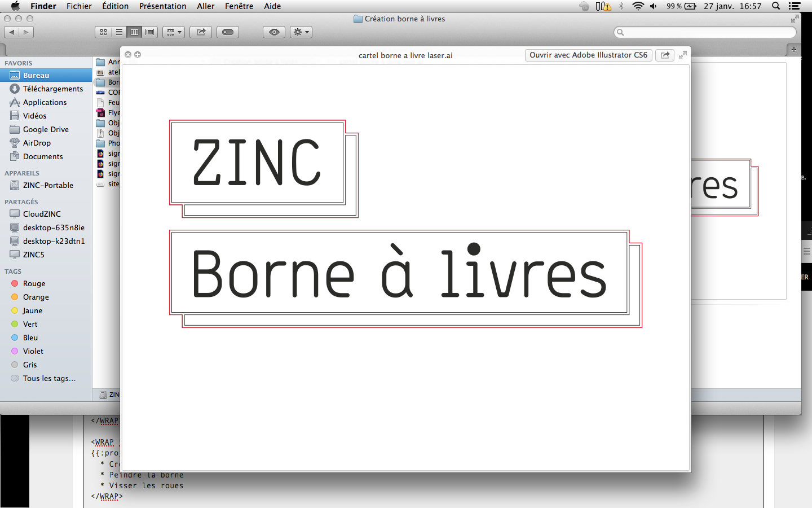Open the arrange-by dropdown in Finder toolbar

pos(174,32)
